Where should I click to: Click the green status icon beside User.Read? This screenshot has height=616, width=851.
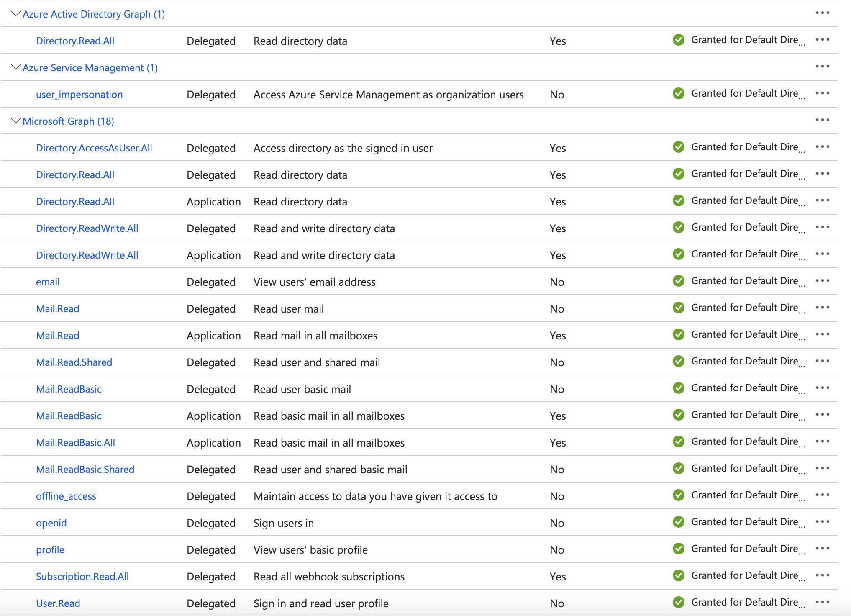click(x=679, y=602)
